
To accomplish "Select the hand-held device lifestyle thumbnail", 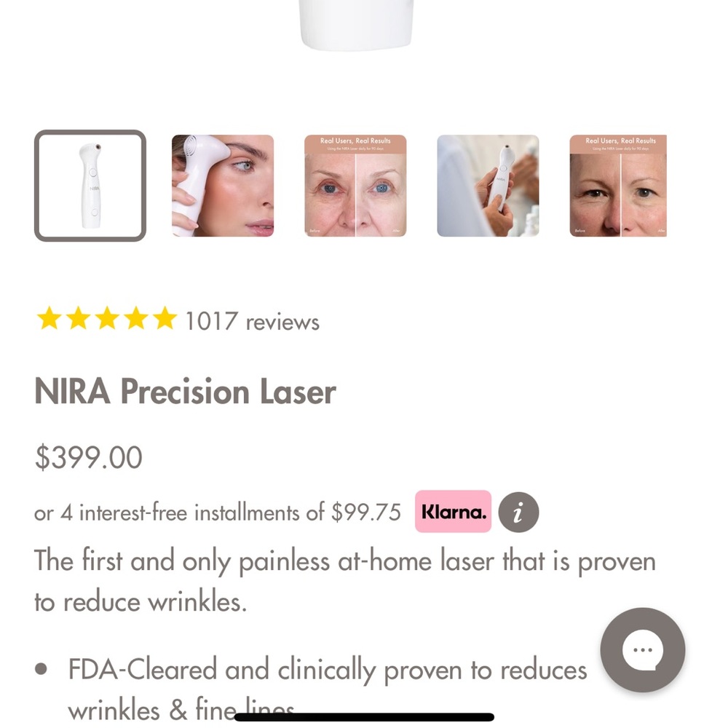I will click(x=487, y=184).
